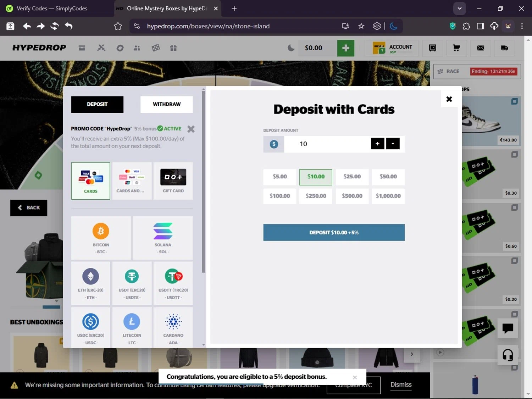Viewport: 532px width, 399px height.
Task: Click the deposit amount input field
Action: (x=326, y=144)
